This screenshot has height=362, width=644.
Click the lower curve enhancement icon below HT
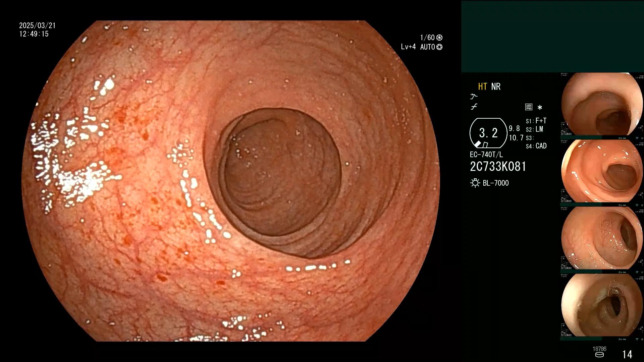(x=474, y=107)
